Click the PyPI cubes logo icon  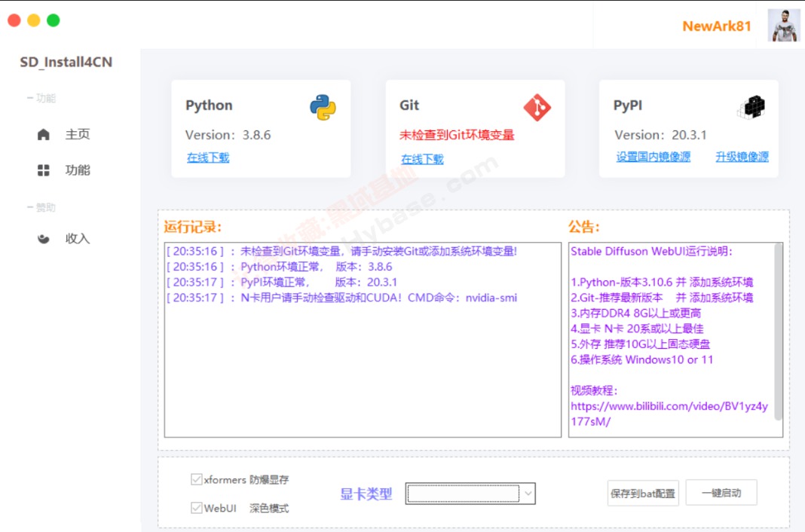point(751,107)
